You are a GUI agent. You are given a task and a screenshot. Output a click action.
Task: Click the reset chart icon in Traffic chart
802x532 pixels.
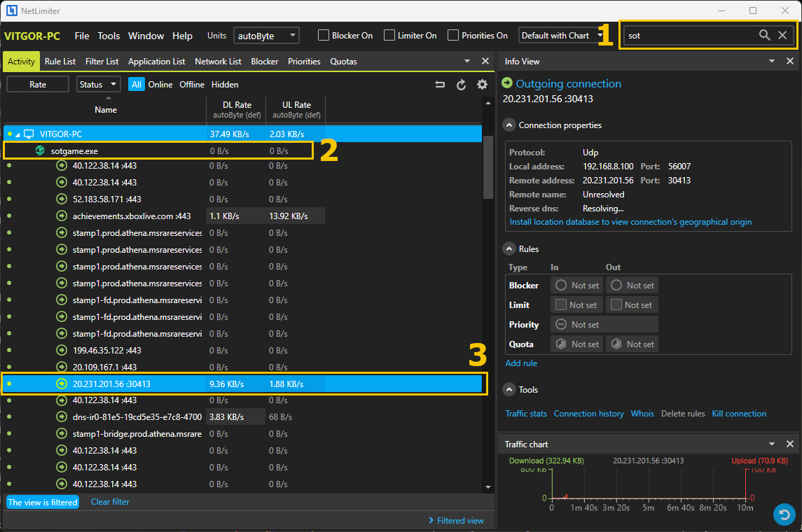[784, 514]
